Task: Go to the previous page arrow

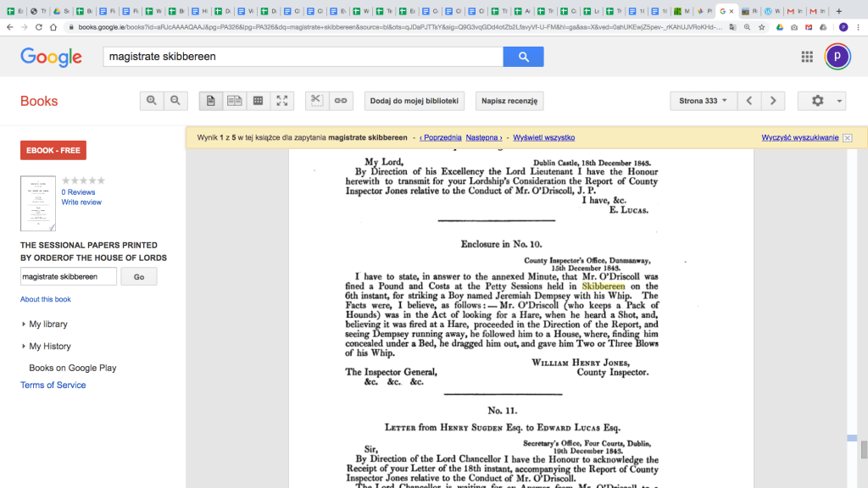Action: (748, 101)
